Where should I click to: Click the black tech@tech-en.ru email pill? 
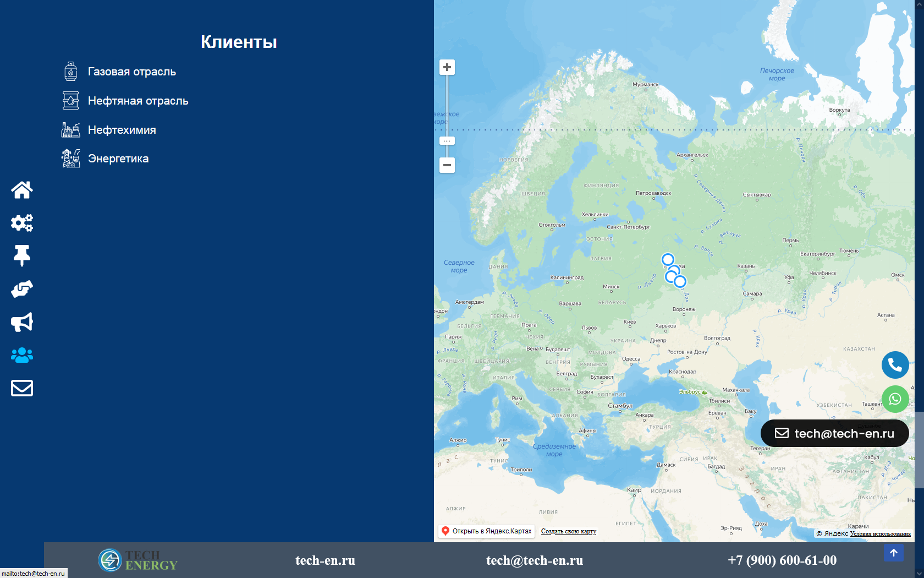tap(835, 433)
